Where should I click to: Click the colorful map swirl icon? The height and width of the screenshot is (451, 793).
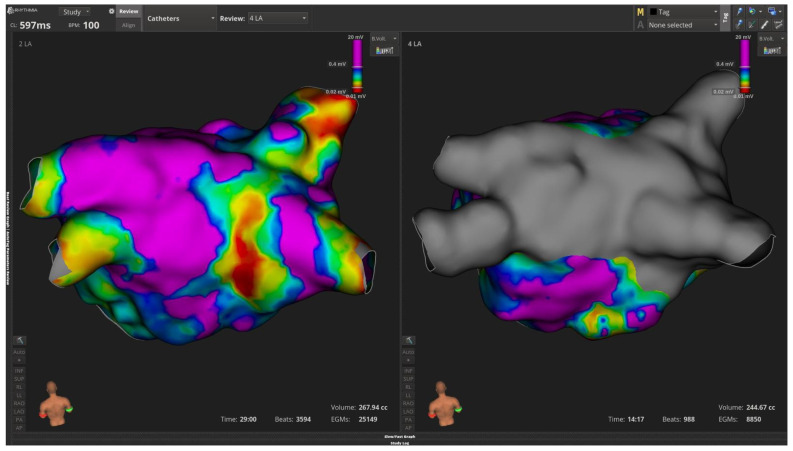click(x=752, y=12)
